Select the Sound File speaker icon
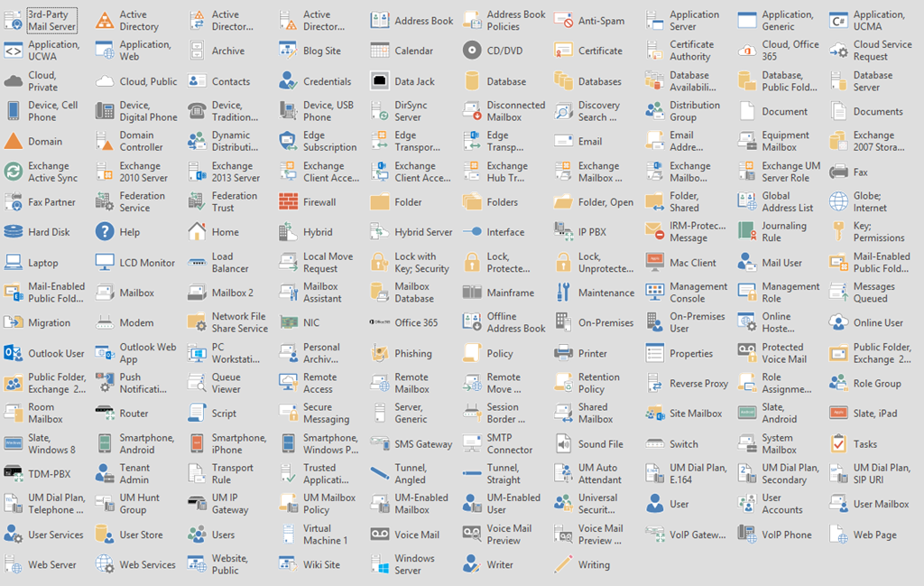The height and width of the screenshot is (586, 924). (x=563, y=443)
